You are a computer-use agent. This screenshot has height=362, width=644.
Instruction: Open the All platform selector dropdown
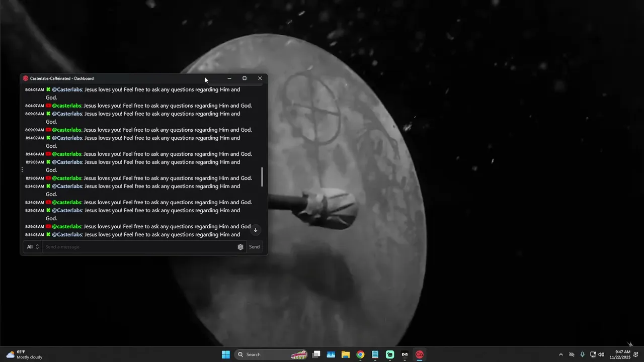click(x=33, y=247)
